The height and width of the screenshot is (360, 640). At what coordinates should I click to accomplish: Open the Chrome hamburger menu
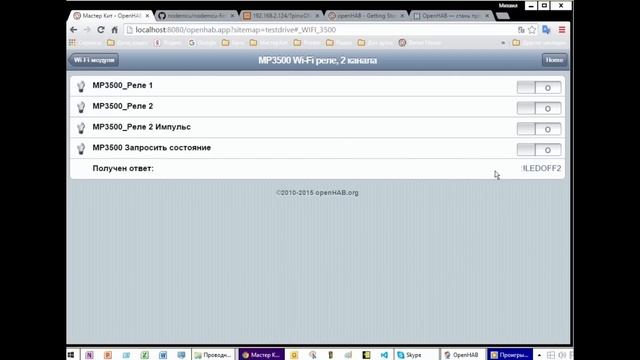(x=562, y=30)
